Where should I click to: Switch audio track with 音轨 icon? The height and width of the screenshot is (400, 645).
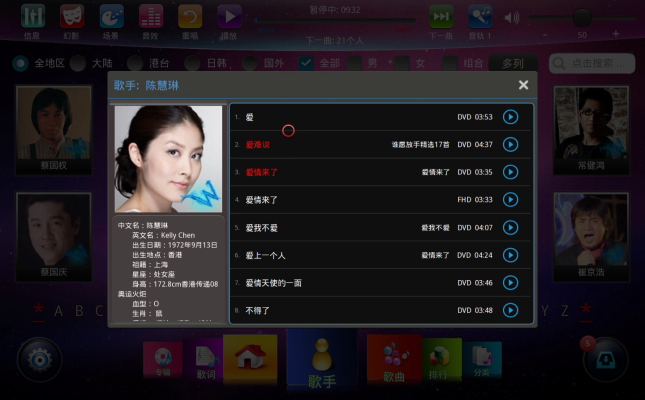[480, 16]
